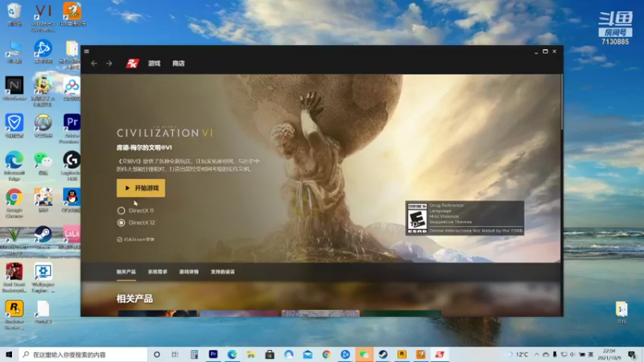The height and width of the screenshot is (362, 644).
Task: Open Chrome from the taskbar
Action: click(327, 354)
